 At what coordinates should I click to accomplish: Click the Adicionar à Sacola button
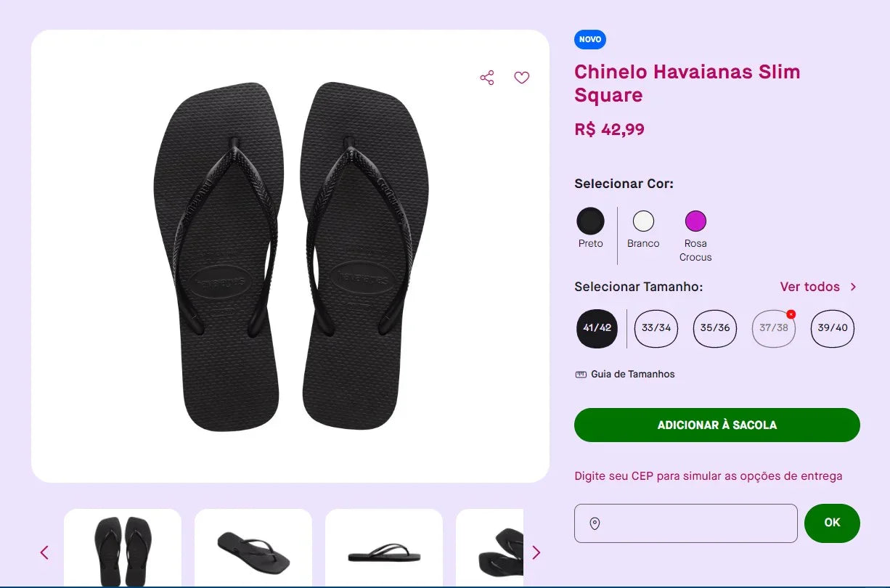pos(717,425)
